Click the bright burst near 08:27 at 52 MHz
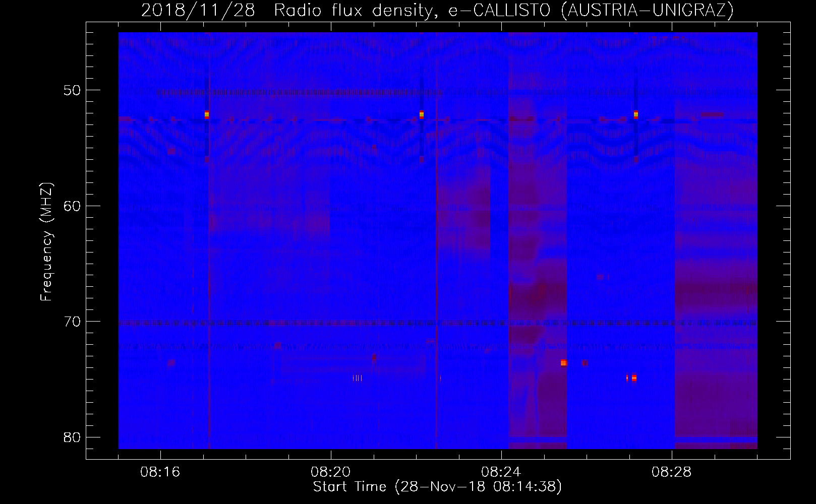 [636, 114]
